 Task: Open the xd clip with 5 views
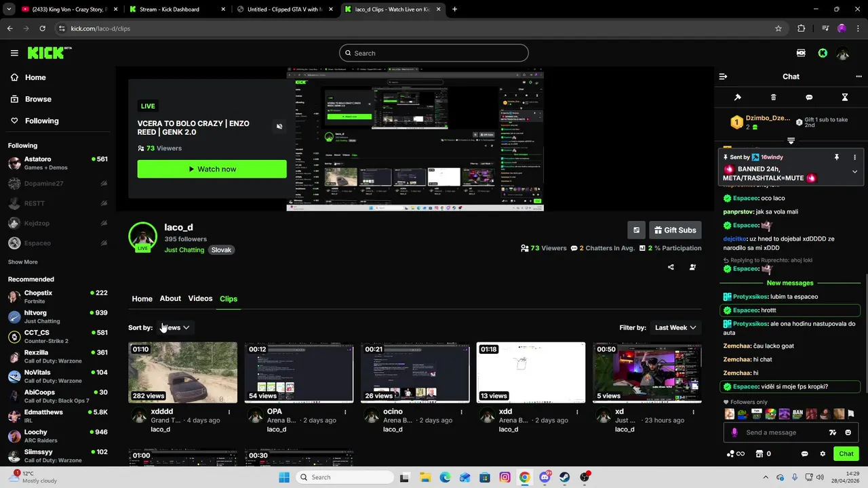pos(647,372)
